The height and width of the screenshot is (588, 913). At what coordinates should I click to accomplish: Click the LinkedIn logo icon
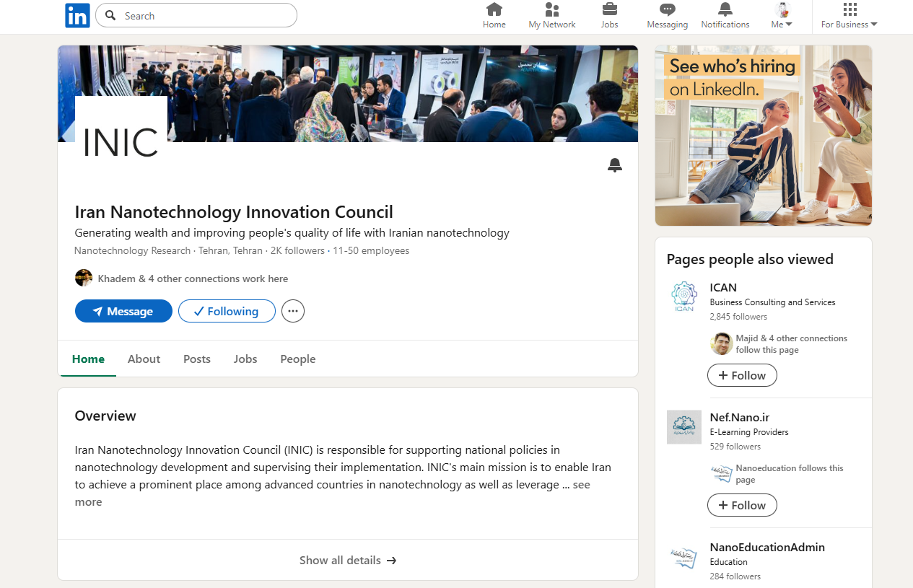coord(77,16)
